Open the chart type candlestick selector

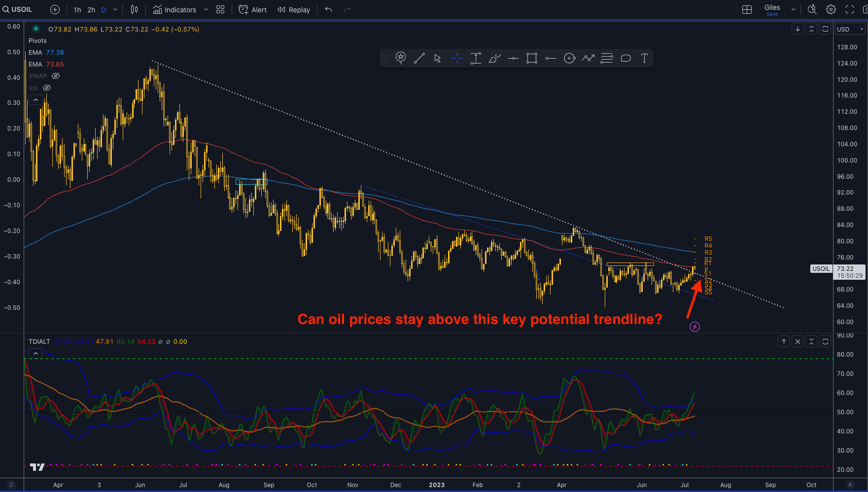click(135, 10)
